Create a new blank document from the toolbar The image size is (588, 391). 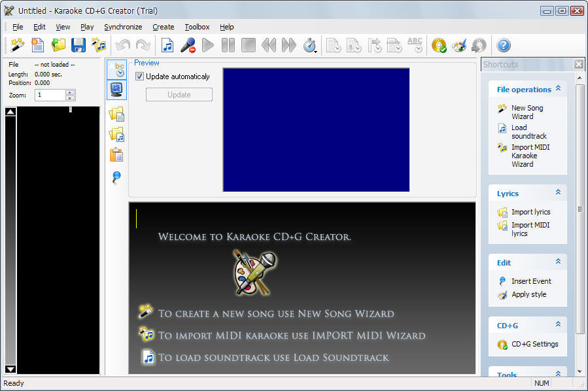point(37,45)
